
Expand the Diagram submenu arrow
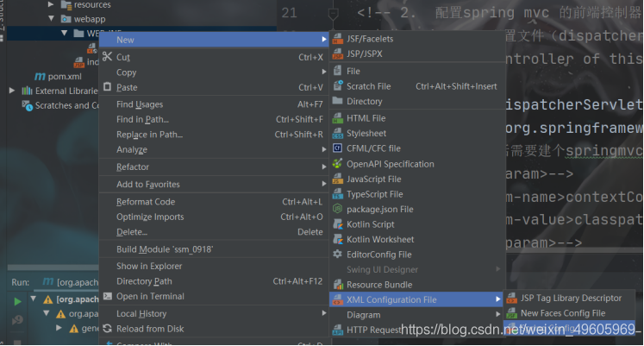point(497,314)
